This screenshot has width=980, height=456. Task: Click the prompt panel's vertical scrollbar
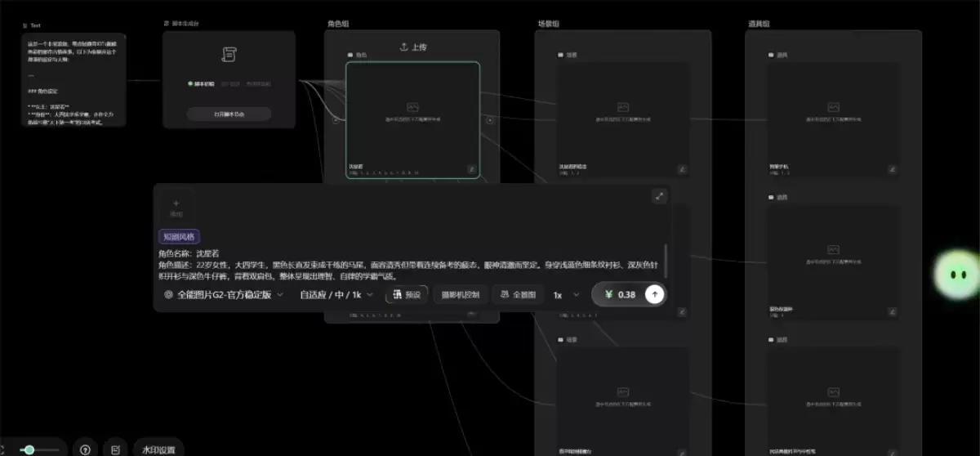[666, 262]
